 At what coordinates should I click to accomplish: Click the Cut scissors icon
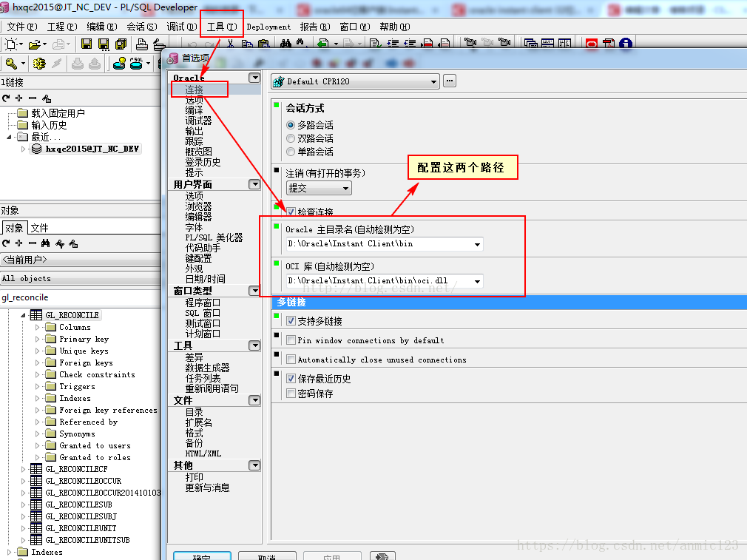point(230,44)
